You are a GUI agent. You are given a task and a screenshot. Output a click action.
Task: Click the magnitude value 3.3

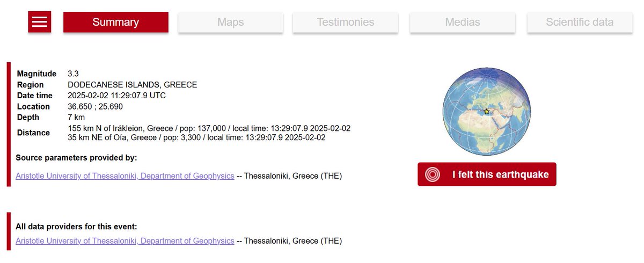pyautogui.click(x=74, y=74)
